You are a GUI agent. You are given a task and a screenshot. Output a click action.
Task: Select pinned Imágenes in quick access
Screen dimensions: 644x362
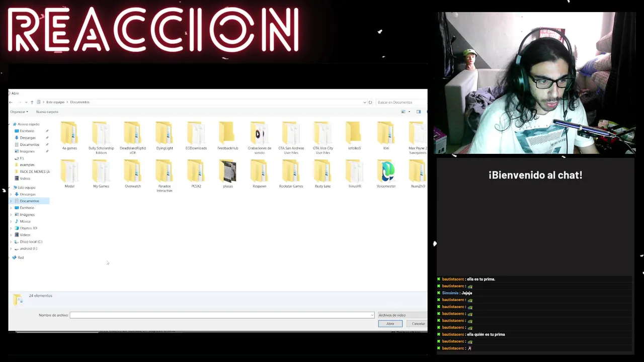27,151
